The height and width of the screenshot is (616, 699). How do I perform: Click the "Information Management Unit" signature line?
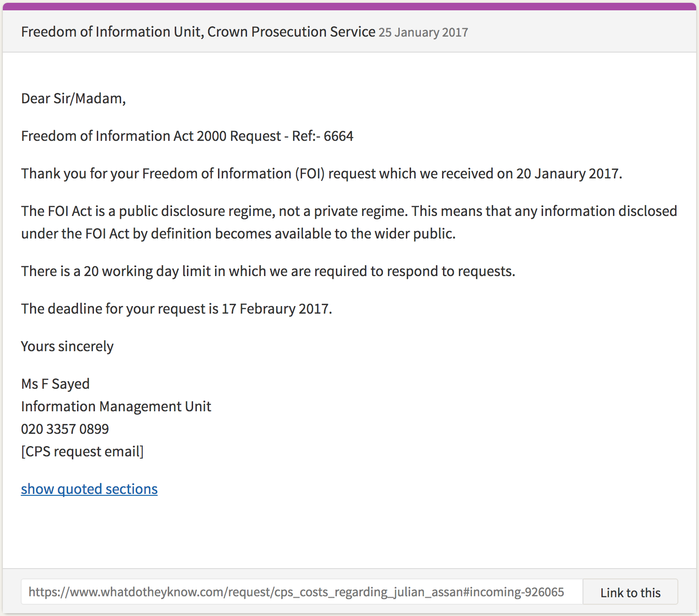(116, 407)
